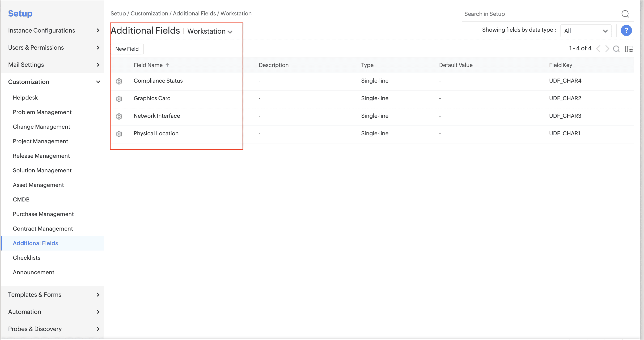Sort by Field Name column header
This screenshot has width=644, height=340.
click(x=148, y=65)
